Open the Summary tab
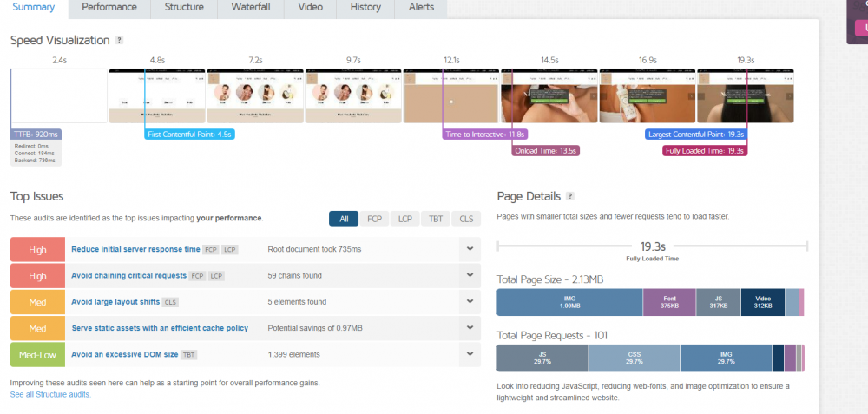 [34, 8]
